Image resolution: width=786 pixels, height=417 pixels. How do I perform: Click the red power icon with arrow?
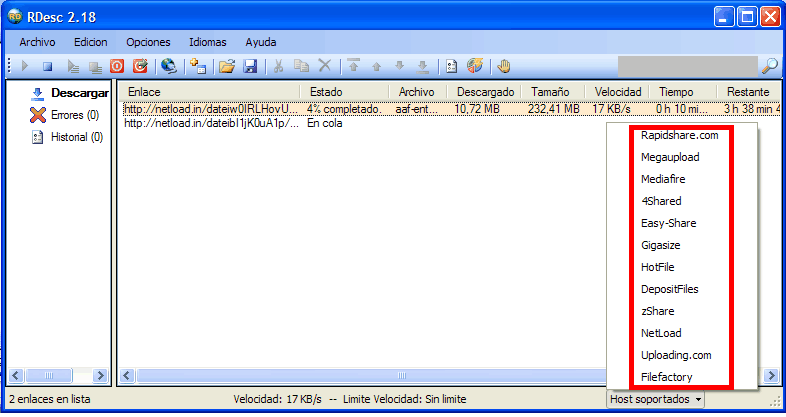140,66
